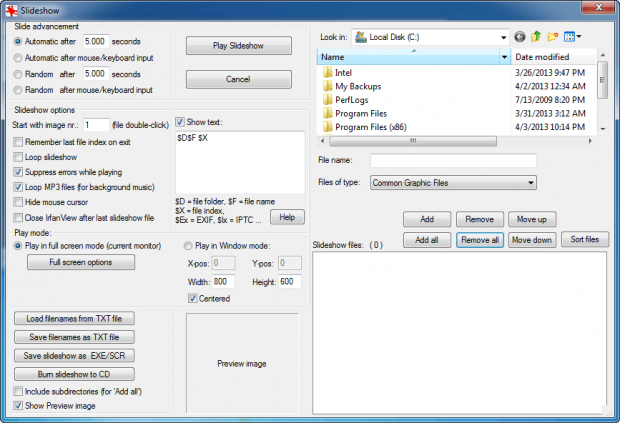Select the My Backups folder
Image resolution: width=620 pixels, height=423 pixels.
pyautogui.click(x=352, y=86)
